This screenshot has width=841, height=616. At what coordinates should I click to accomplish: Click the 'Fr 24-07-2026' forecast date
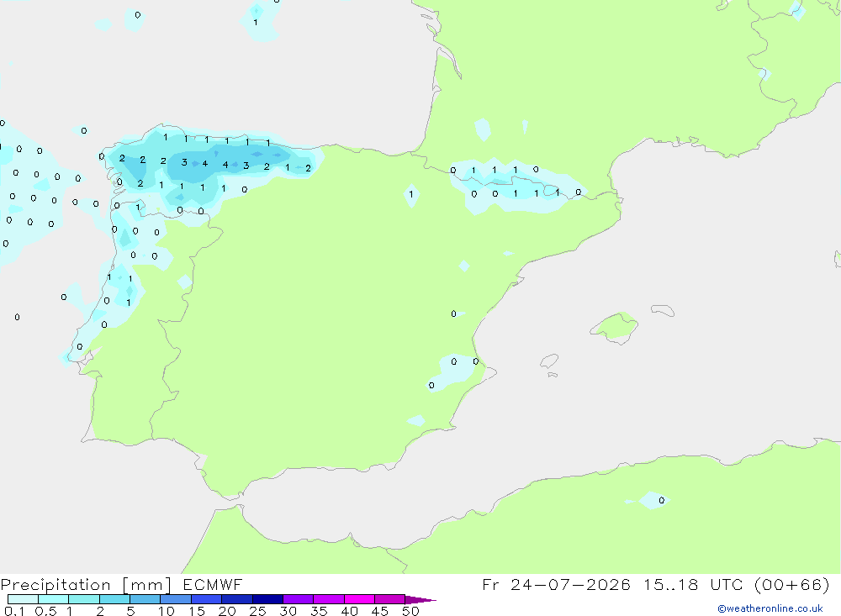(556, 584)
